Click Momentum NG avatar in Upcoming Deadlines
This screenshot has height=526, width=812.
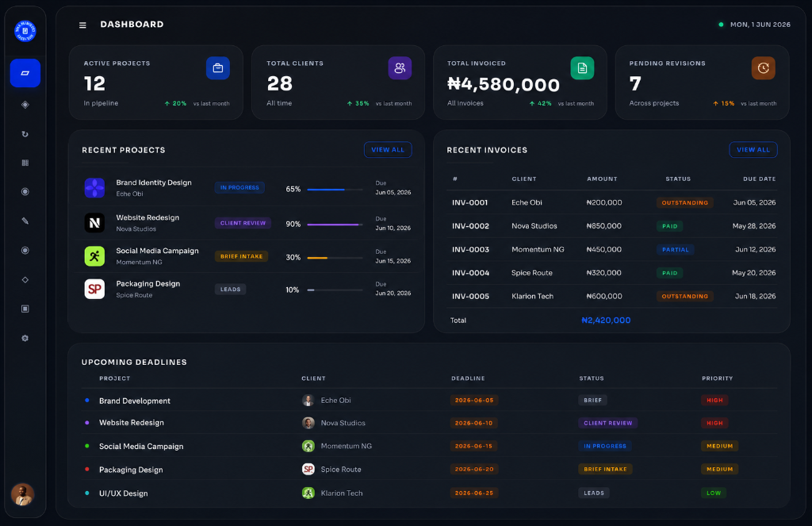pyautogui.click(x=308, y=446)
